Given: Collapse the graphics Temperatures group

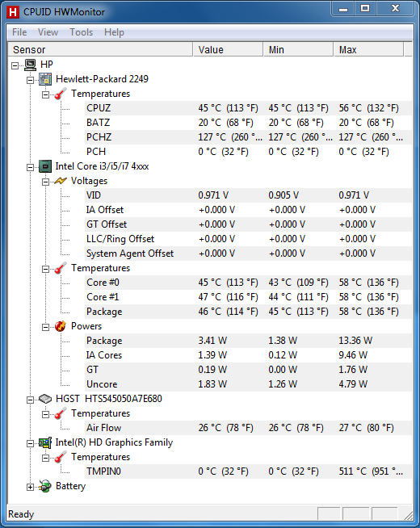Looking at the screenshot, I should tap(45, 458).
